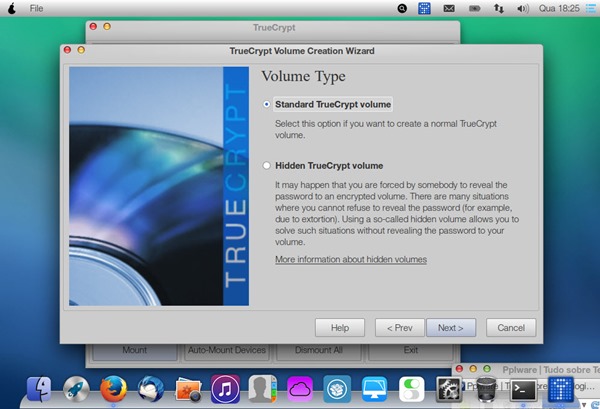Viewport: 600px width, 409px height.
Task: Click Dismount All in TrueCrypt window
Action: [318, 352]
